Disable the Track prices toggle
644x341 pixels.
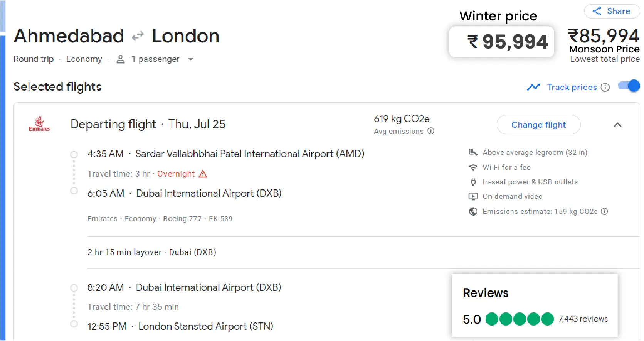(629, 86)
